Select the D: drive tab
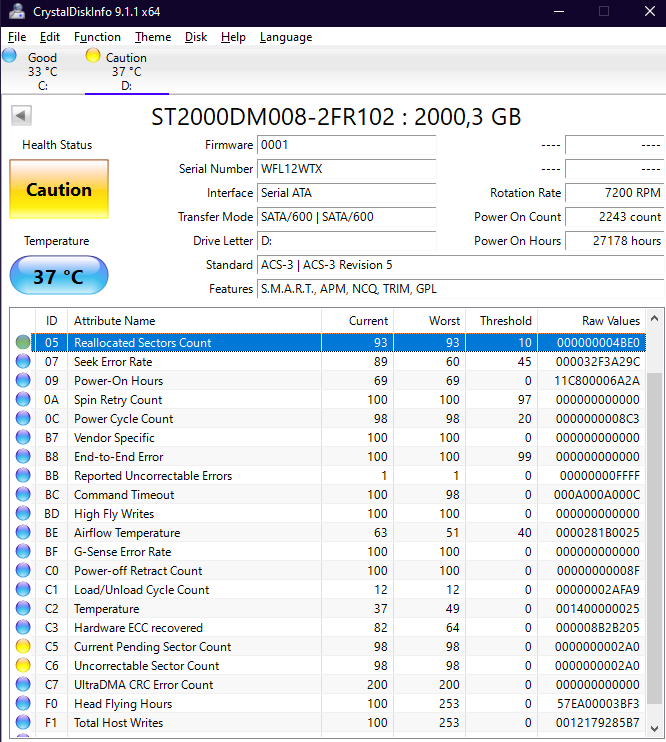 pos(126,71)
